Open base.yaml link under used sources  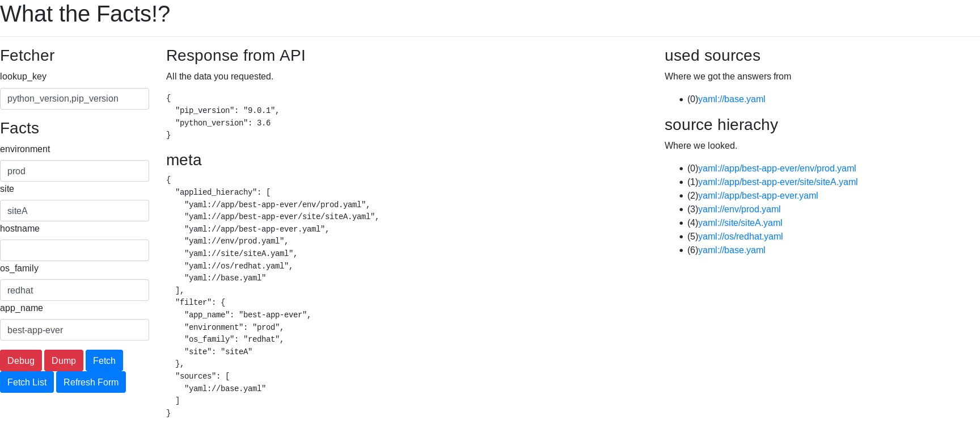click(732, 99)
